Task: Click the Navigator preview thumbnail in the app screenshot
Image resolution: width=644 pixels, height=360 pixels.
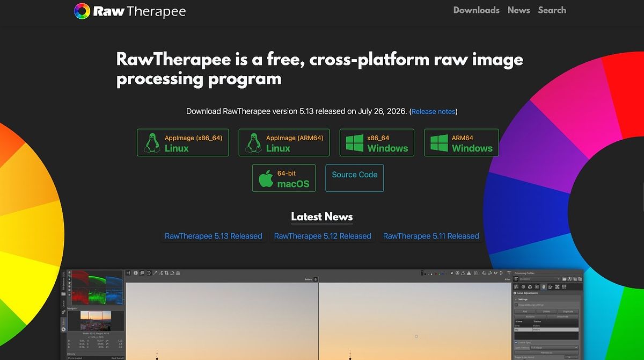Action: tap(96, 321)
